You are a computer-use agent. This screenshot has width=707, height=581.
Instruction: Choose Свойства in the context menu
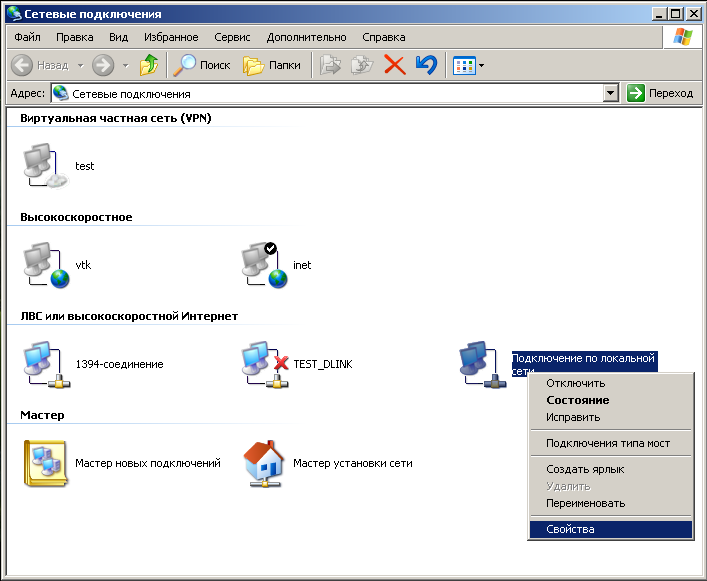coord(570,529)
